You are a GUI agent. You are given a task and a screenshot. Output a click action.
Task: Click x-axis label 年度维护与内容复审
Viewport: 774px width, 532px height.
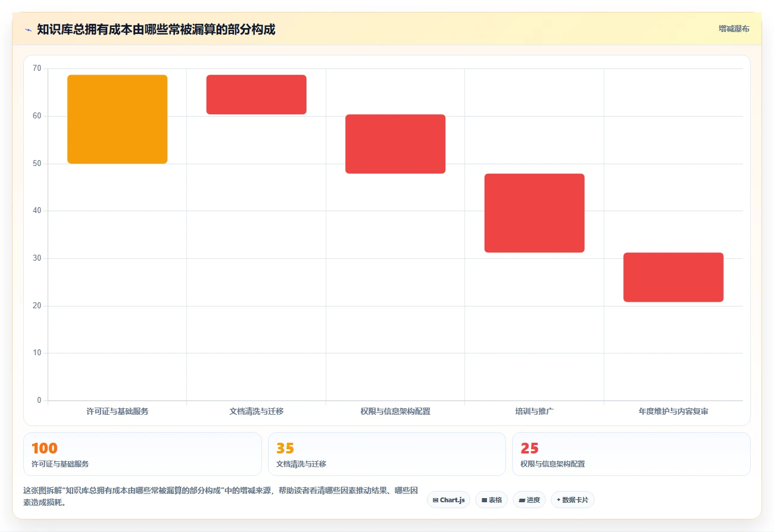point(673,411)
